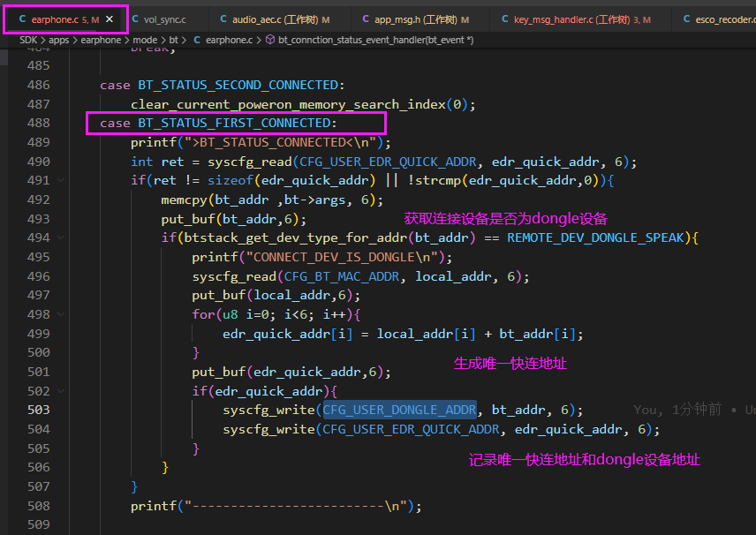This screenshot has width=756, height=535.
Task: Click memcpy call on line 492
Action: (185, 200)
